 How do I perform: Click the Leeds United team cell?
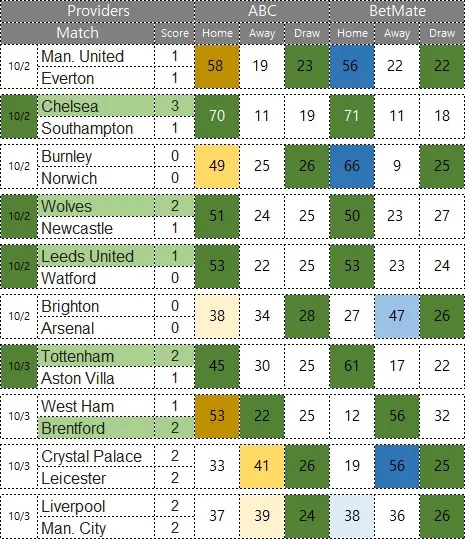pyautogui.click(x=96, y=256)
